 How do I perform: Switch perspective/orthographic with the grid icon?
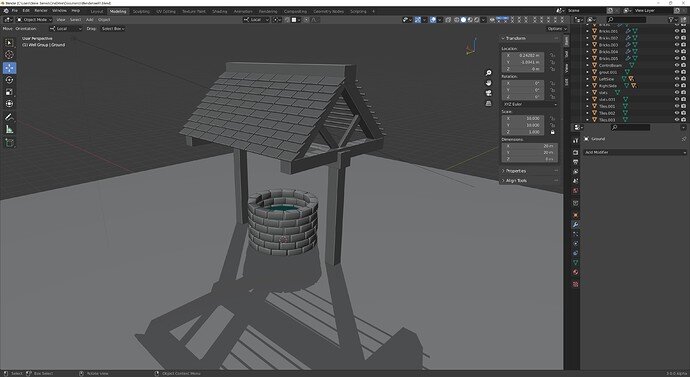[x=488, y=103]
